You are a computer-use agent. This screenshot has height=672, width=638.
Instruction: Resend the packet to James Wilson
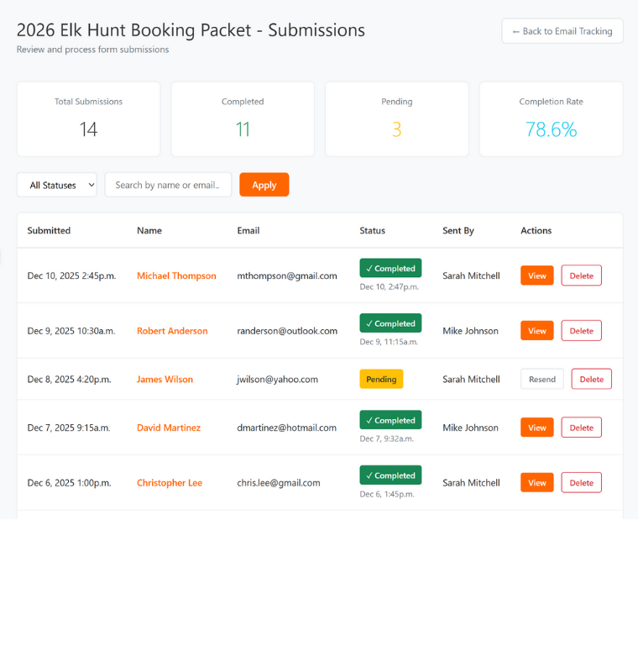point(541,379)
